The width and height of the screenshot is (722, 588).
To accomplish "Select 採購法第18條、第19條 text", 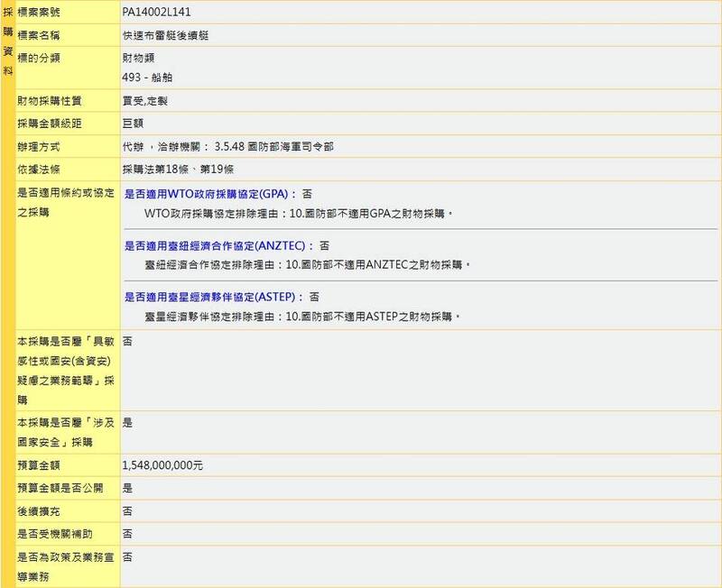I will click(178, 170).
